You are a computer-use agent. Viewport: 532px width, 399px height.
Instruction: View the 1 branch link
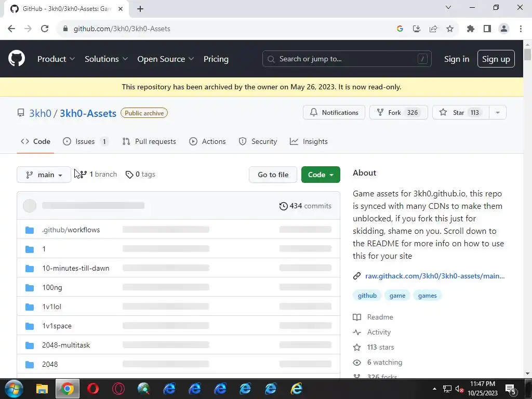pyautogui.click(x=99, y=175)
